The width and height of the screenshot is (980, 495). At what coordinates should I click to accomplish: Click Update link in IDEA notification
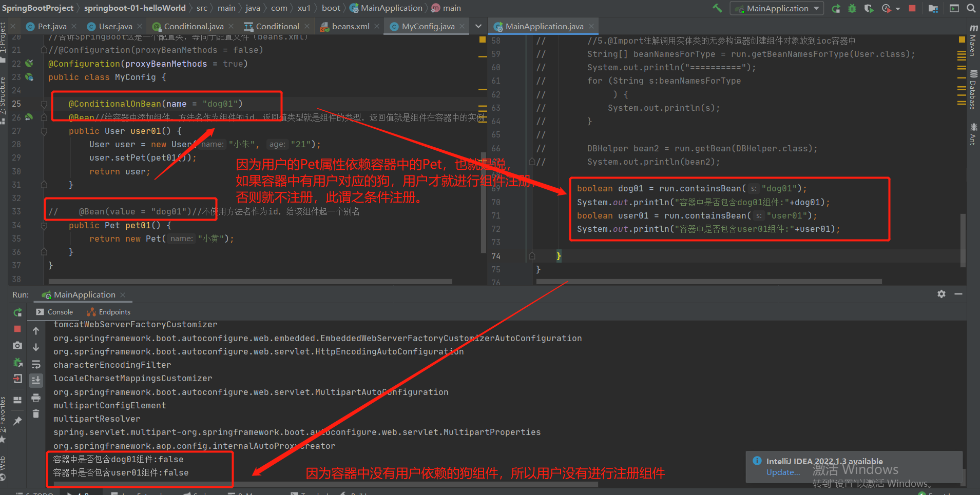[783, 472]
